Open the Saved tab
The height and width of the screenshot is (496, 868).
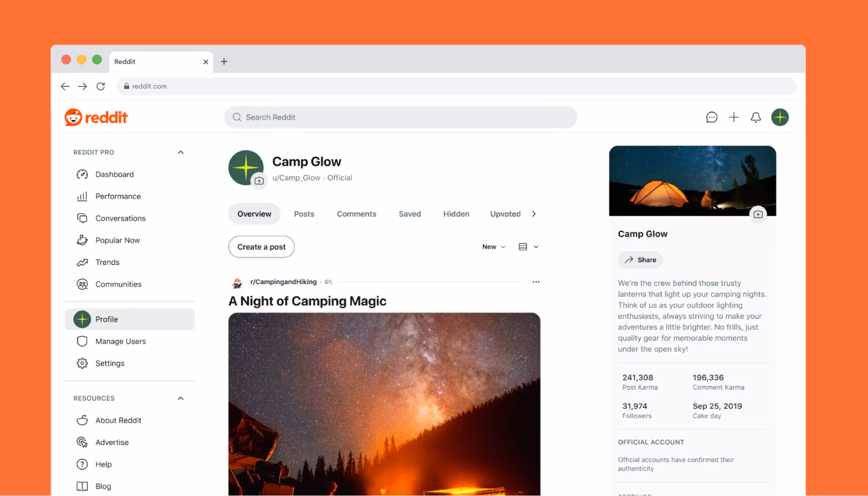[409, 214]
